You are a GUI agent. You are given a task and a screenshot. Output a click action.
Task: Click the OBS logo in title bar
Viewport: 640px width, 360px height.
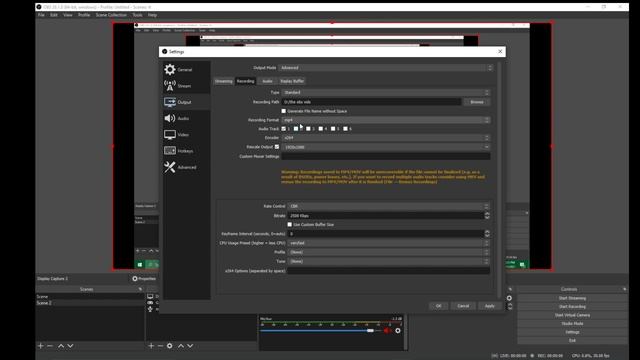[39, 7]
